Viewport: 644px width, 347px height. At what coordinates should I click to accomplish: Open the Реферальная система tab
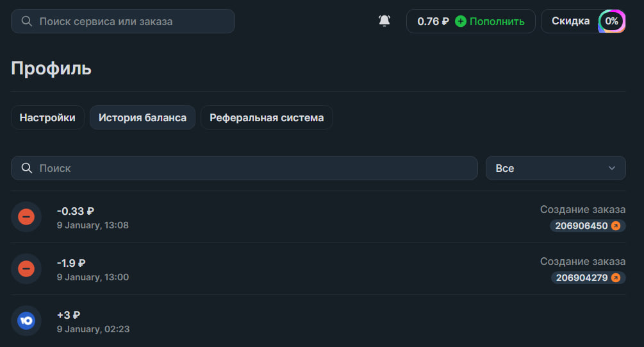coord(267,117)
